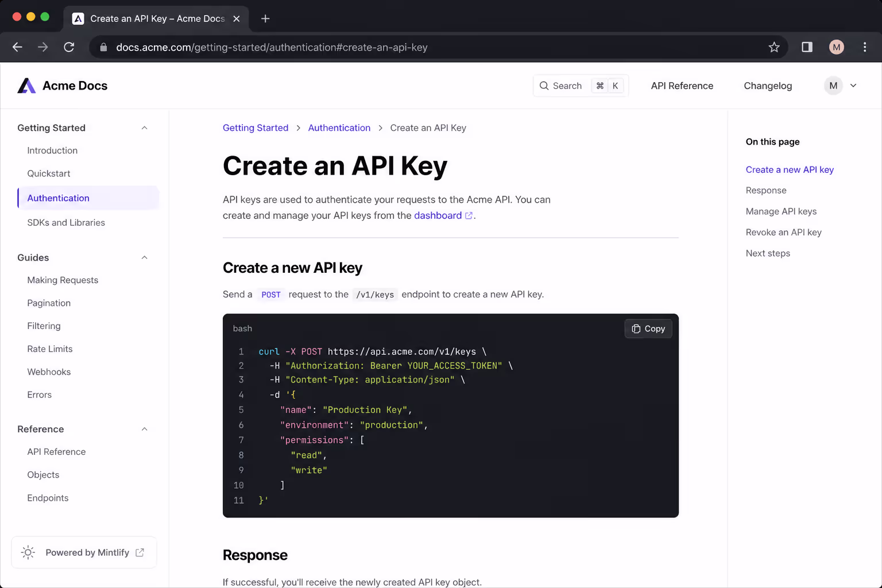Click the external link icon after dashboard
The height and width of the screenshot is (588, 882).
[x=469, y=215]
